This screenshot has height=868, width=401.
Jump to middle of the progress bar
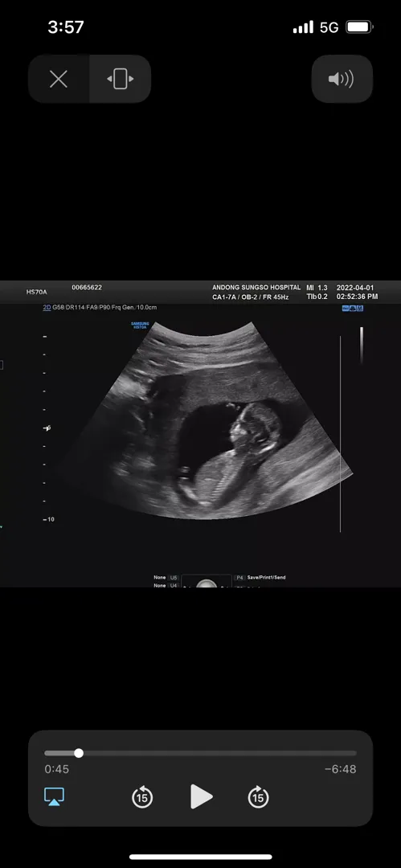(x=201, y=753)
